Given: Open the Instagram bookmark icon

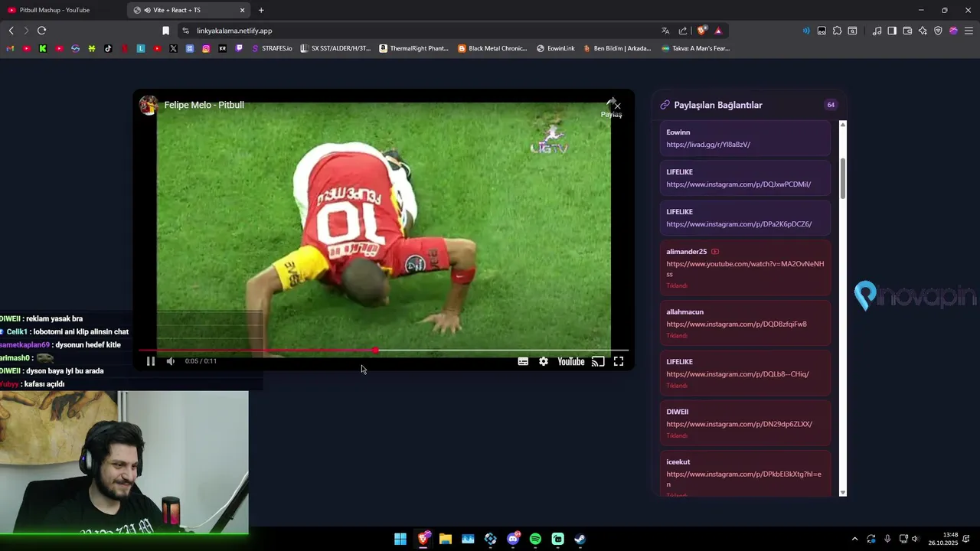Looking at the screenshot, I should [206, 48].
